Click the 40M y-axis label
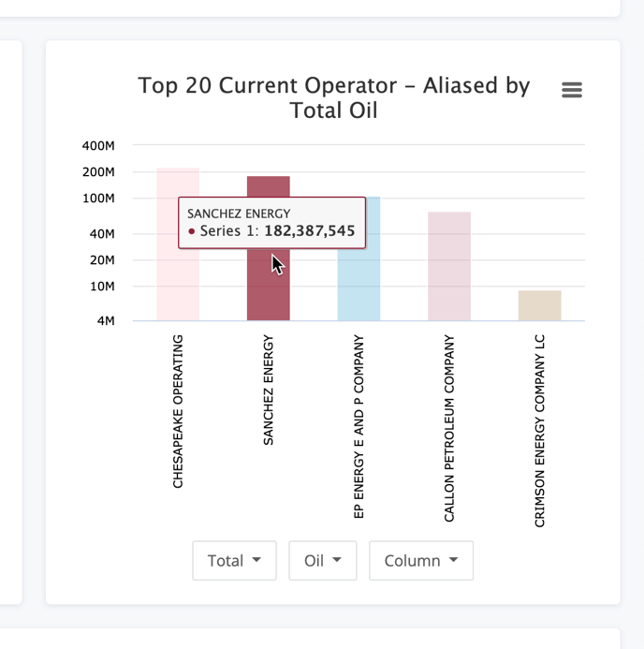This screenshot has width=644, height=649. coord(102,234)
